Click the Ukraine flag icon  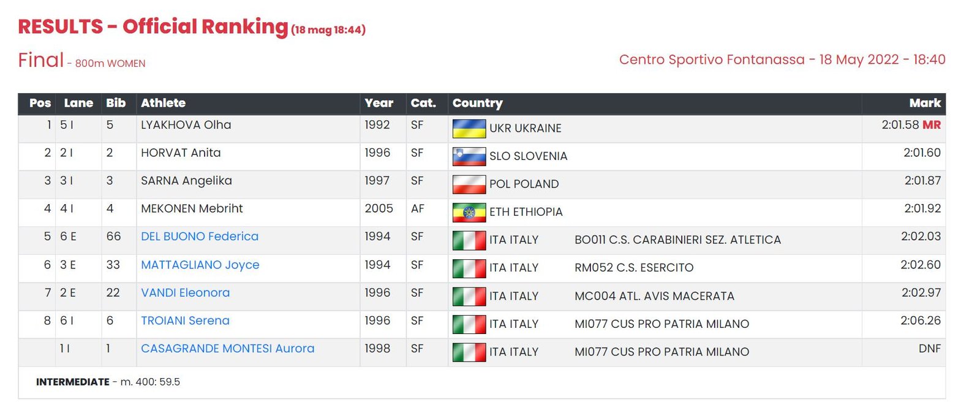coord(469,128)
